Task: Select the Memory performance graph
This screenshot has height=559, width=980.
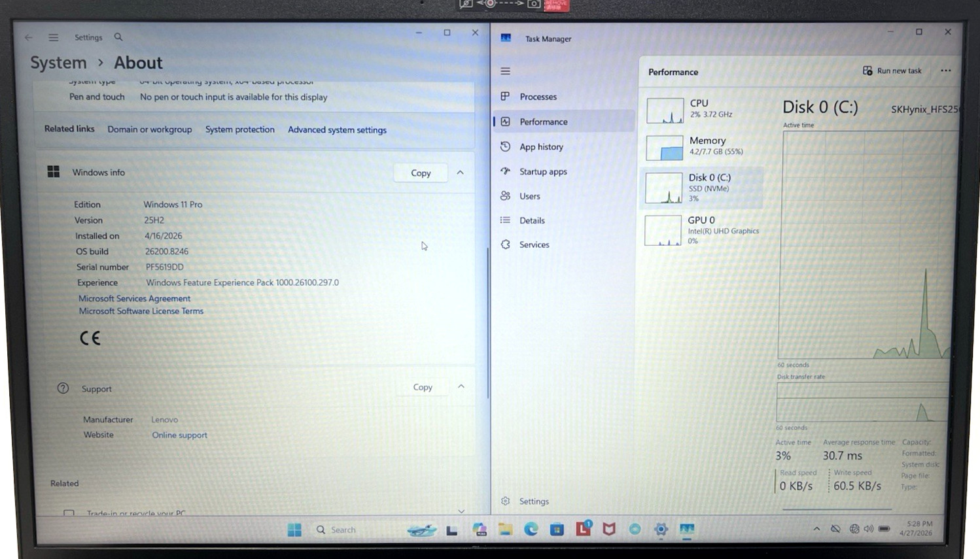Action: [x=701, y=147]
